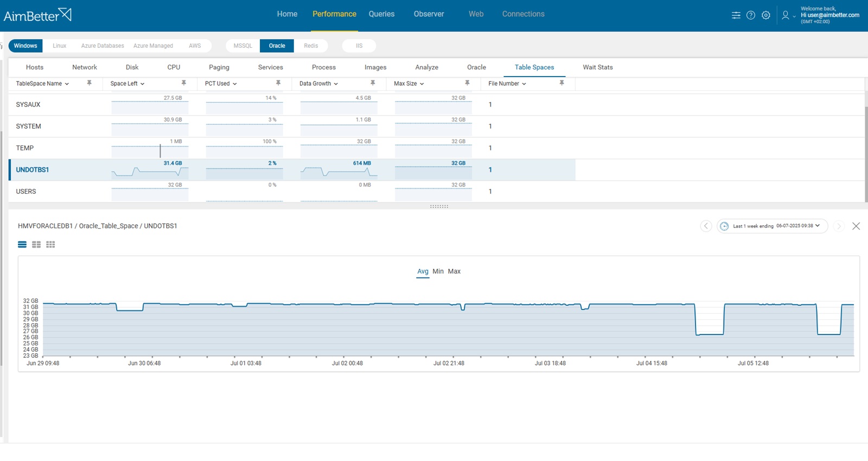Pin the Space Left column
This screenshot has width=868, height=461.
(184, 83)
